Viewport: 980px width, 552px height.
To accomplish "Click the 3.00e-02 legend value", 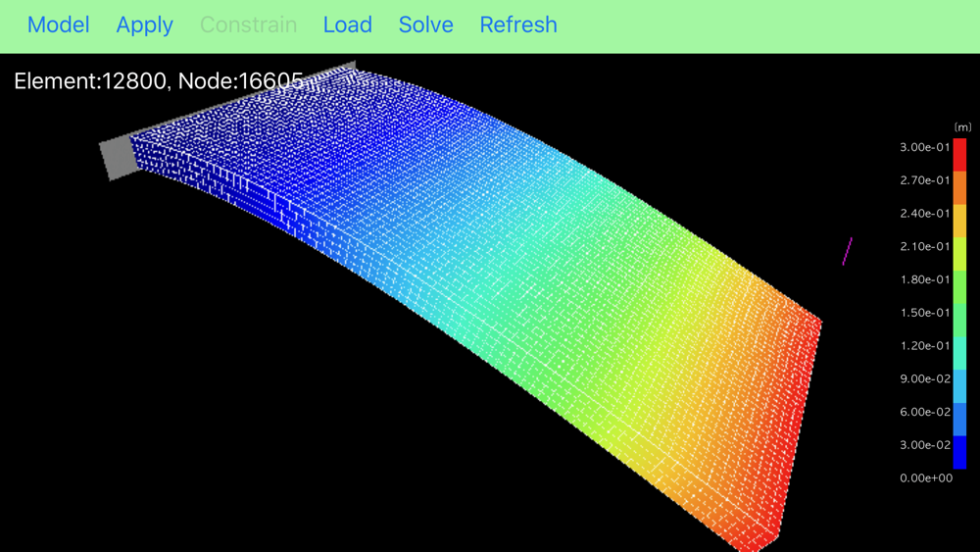I will pos(924,446).
